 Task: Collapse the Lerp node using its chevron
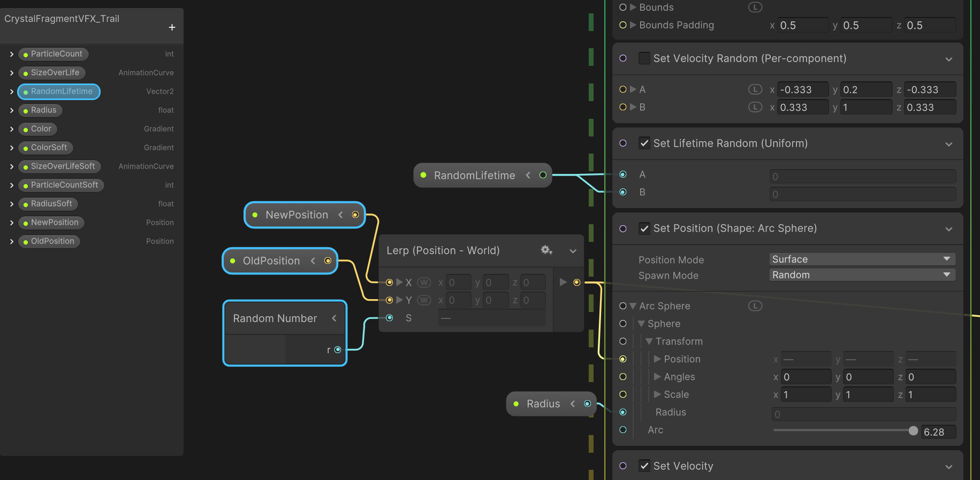(573, 251)
